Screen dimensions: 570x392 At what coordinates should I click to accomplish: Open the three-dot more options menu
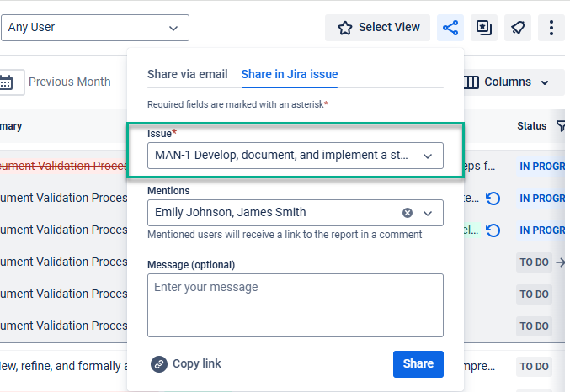pyautogui.click(x=551, y=28)
